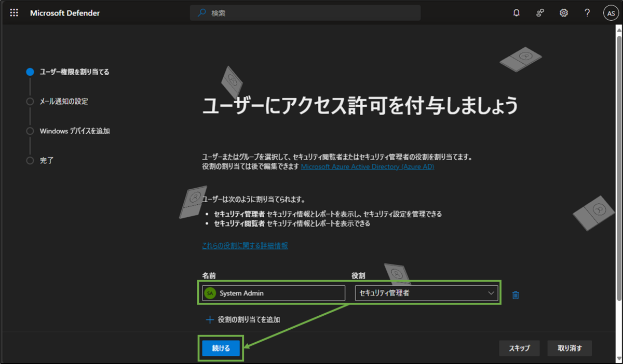Open the help question mark
Viewport: 623px width, 364px height.
[587, 13]
